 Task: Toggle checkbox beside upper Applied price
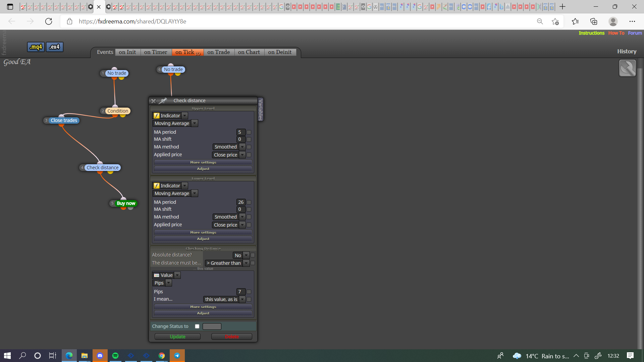tap(249, 155)
